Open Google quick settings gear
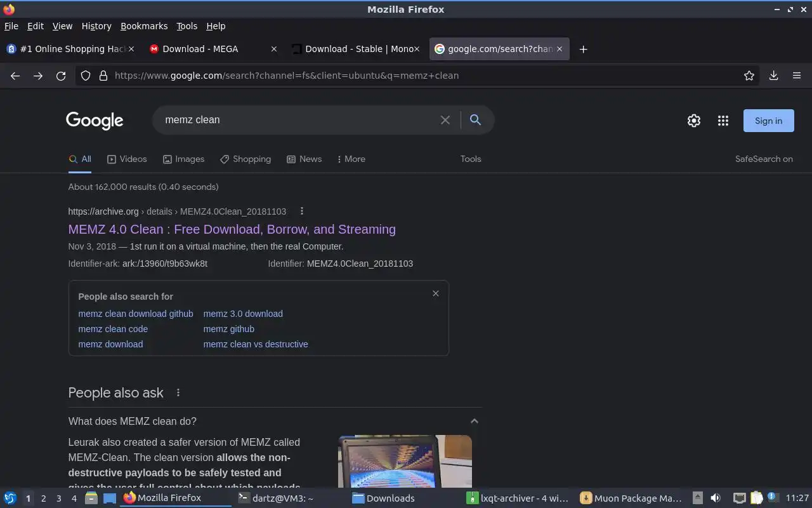812x508 pixels. pos(694,121)
